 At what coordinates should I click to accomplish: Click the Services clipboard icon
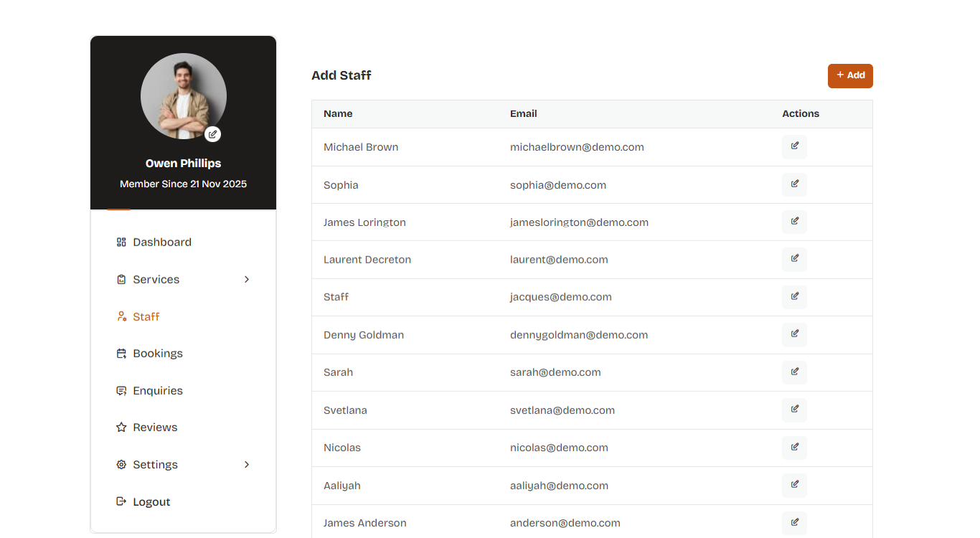pyautogui.click(x=121, y=280)
